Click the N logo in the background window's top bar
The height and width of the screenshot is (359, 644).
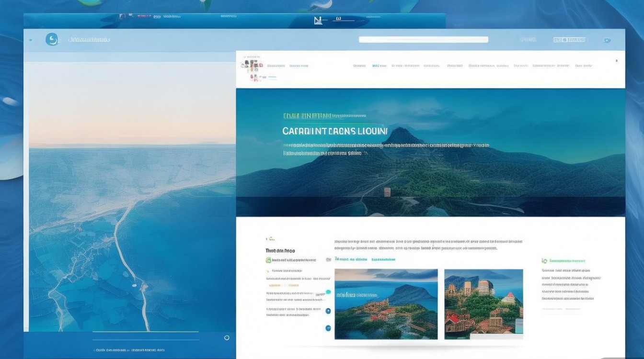pos(318,20)
